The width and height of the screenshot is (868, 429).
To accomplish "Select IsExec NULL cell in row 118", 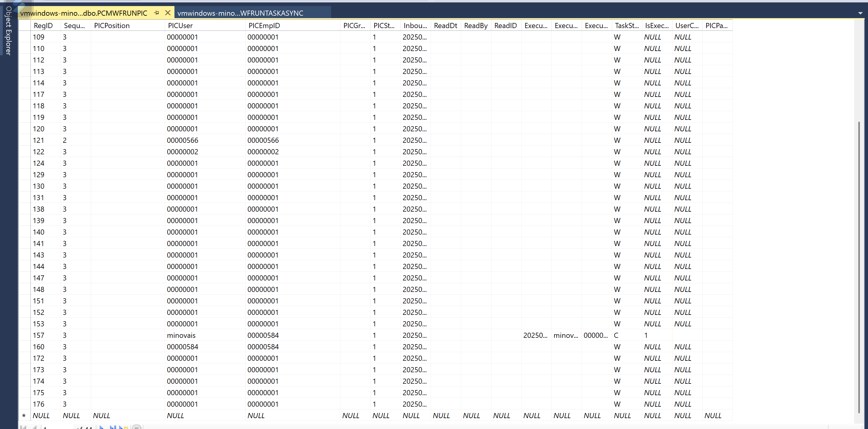I will pyautogui.click(x=657, y=106).
